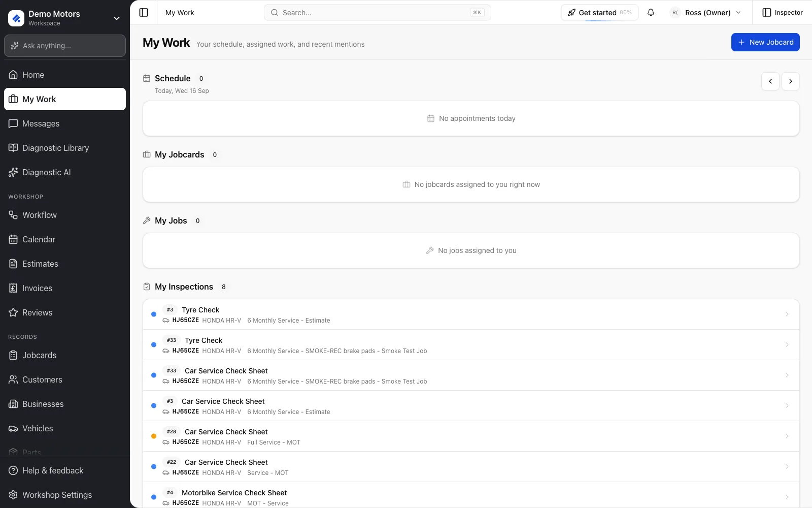Open #3 Tyre Check inspection
The image size is (812, 508).
click(x=471, y=314)
